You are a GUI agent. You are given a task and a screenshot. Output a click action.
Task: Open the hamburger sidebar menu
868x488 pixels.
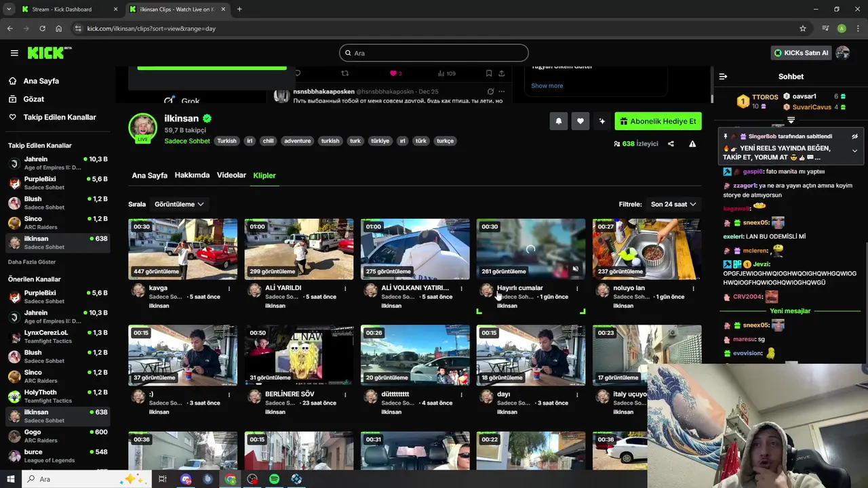click(14, 53)
